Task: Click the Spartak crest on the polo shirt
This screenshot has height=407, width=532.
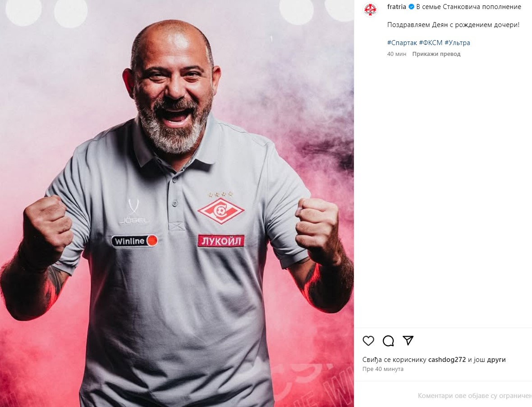Action: point(221,211)
